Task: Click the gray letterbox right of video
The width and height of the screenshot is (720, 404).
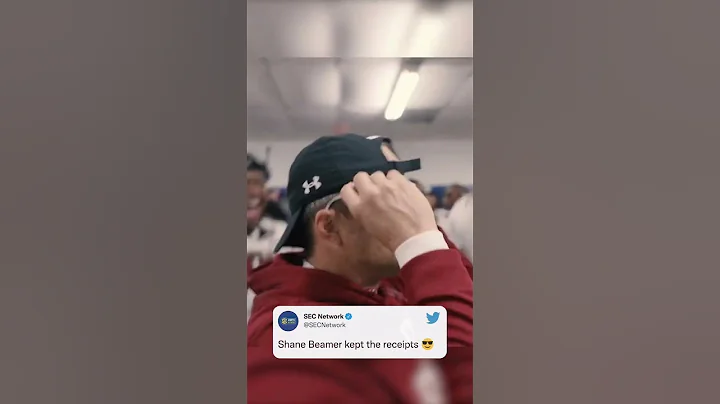Action: tap(596, 202)
